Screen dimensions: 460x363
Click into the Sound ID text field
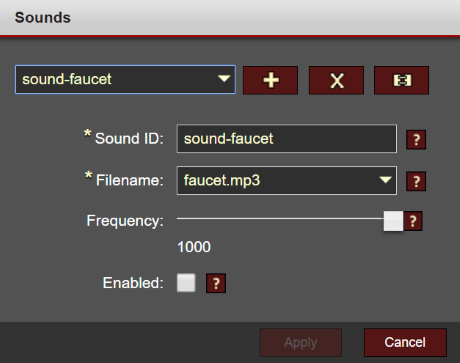tap(287, 139)
